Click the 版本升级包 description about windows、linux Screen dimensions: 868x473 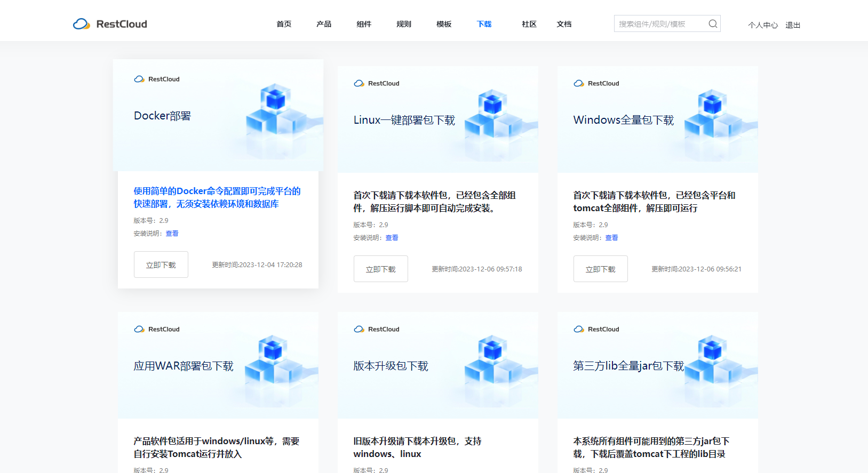point(418,447)
